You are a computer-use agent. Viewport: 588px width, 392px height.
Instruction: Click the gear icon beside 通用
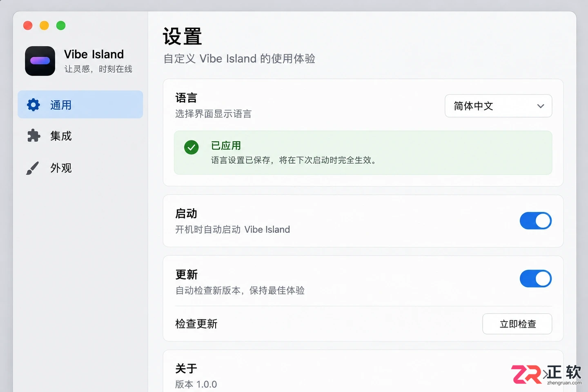pyautogui.click(x=33, y=105)
